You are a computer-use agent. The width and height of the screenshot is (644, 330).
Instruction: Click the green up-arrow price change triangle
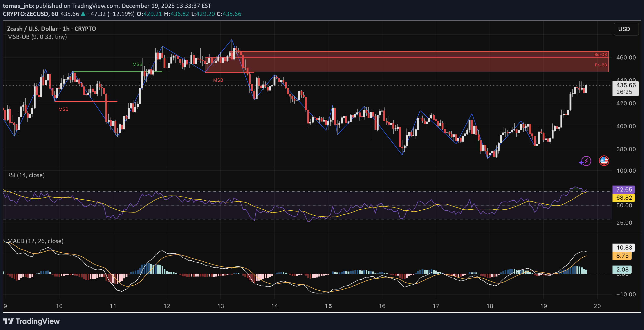tap(83, 14)
